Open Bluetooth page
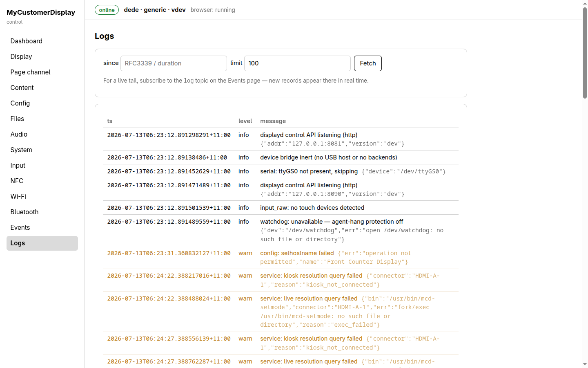Viewport: 588px width, 368px height. 42,212
